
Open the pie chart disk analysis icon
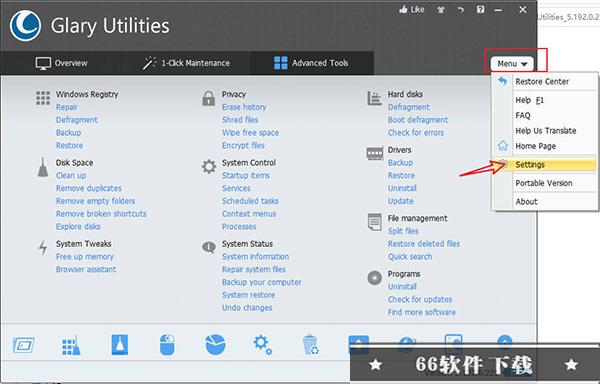(215, 345)
